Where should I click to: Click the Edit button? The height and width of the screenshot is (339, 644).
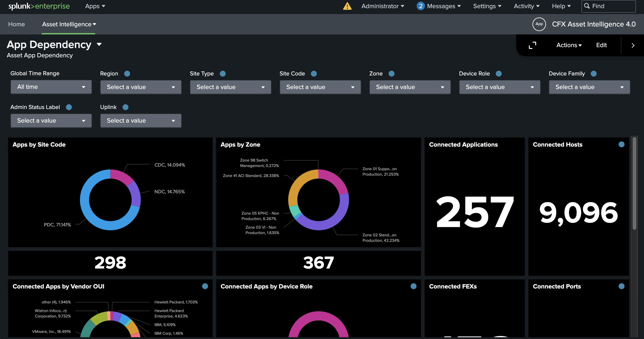click(601, 45)
